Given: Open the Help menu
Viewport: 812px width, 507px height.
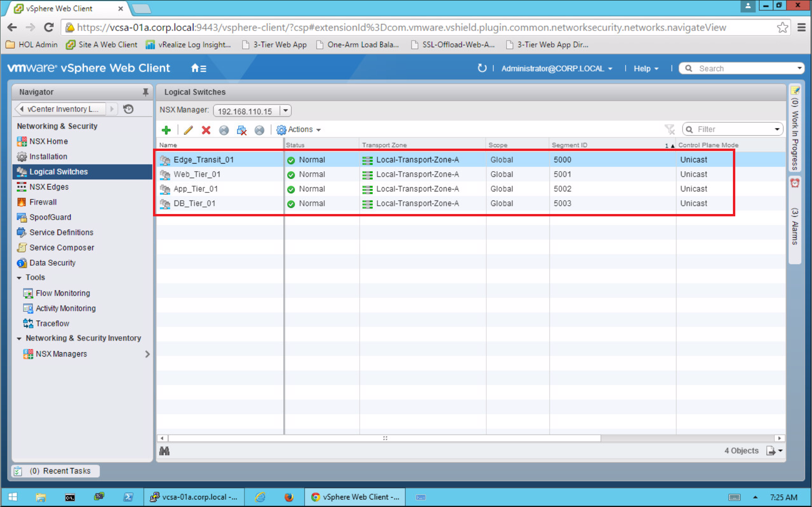Looking at the screenshot, I should pyautogui.click(x=646, y=69).
